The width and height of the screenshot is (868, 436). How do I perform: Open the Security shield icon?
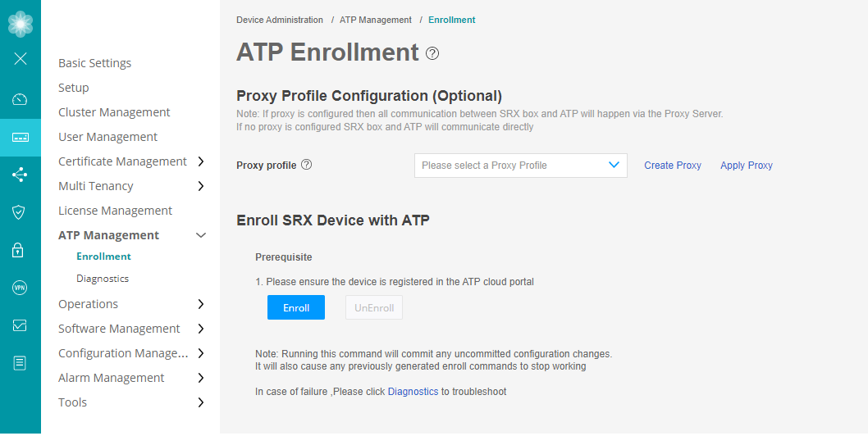click(21, 212)
